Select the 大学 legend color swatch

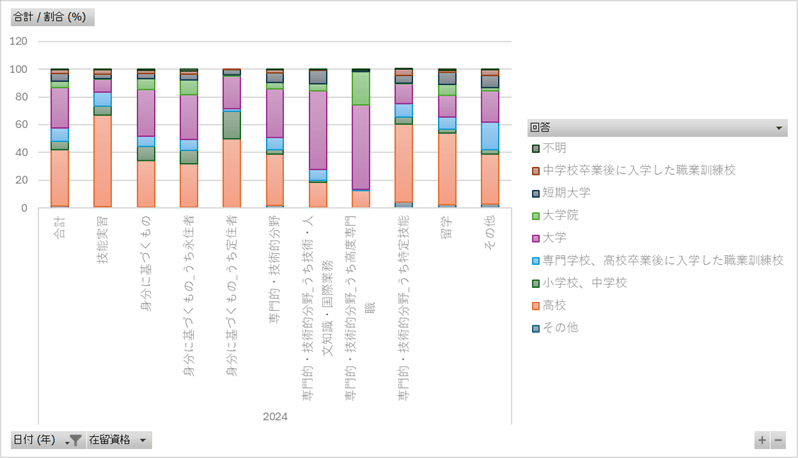(x=535, y=238)
